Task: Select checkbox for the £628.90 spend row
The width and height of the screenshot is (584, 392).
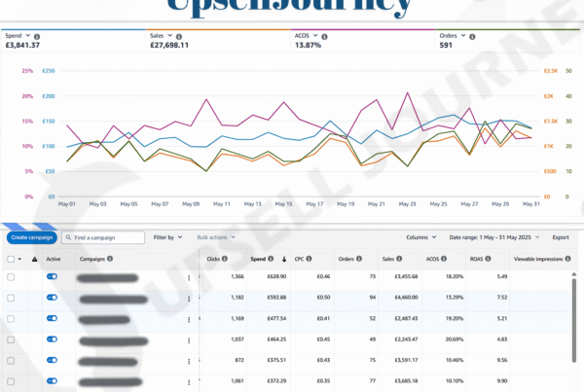Action: point(11,277)
